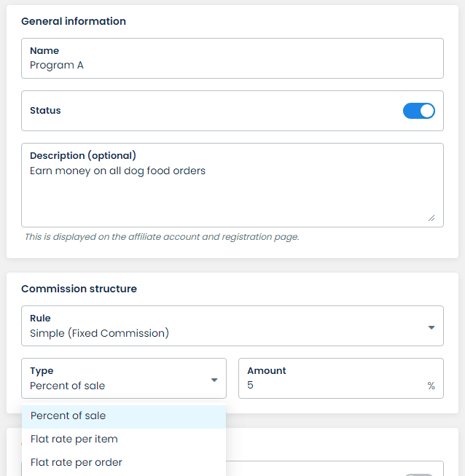Viewport: 465px width, 476px height.
Task: Click the Description box resize handle
Action: click(x=431, y=218)
